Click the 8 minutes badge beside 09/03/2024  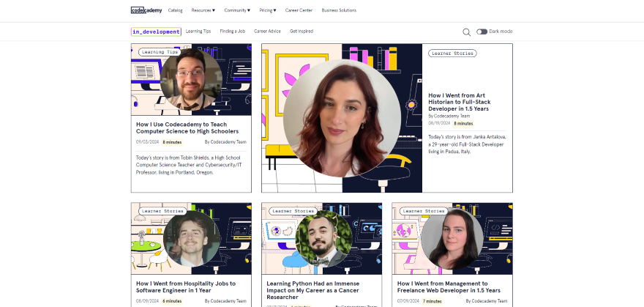pyautogui.click(x=172, y=142)
